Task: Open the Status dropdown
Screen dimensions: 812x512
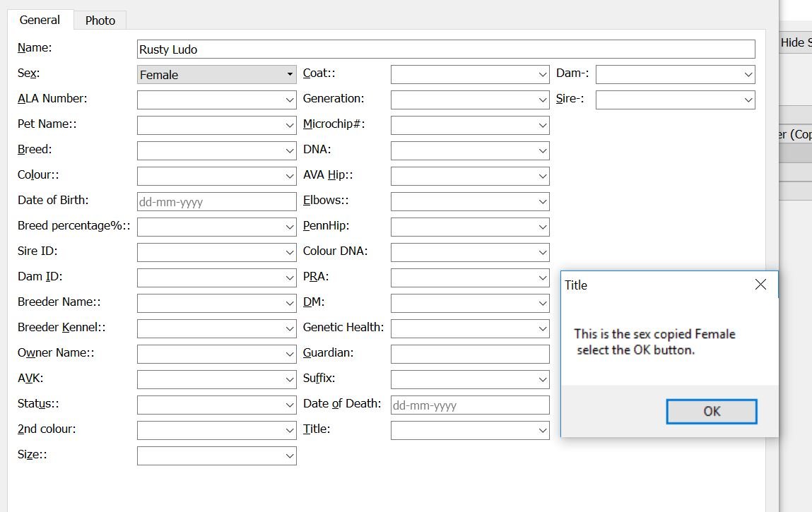Action: [x=289, y=405]
